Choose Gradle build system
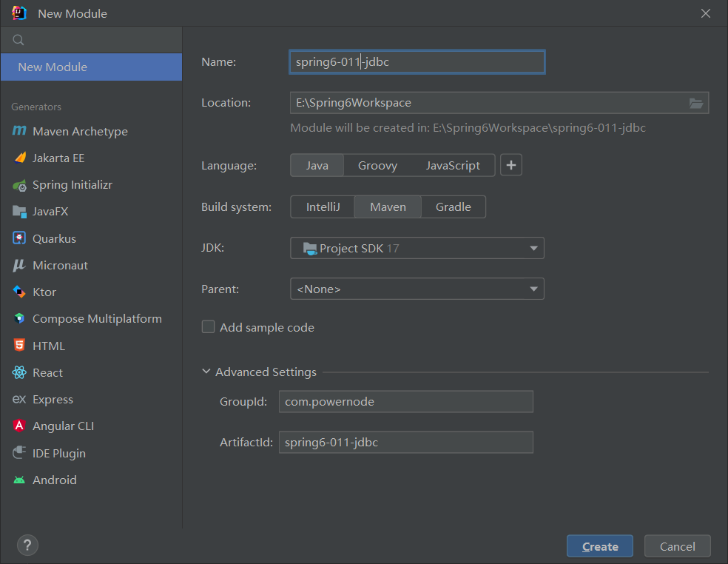This screenshot has width=728, height=564. click(x=453, y=207)
